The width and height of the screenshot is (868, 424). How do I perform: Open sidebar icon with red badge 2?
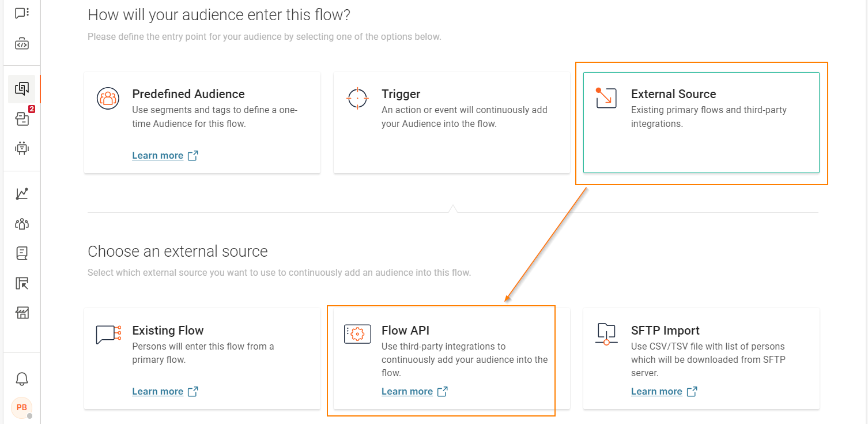point(22,119)
